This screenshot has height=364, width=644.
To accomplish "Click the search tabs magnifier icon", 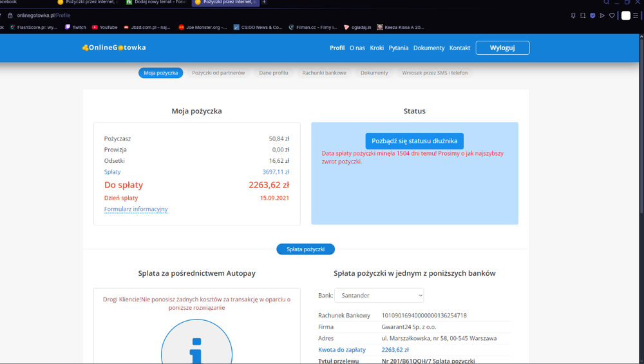I will (606, 2).
